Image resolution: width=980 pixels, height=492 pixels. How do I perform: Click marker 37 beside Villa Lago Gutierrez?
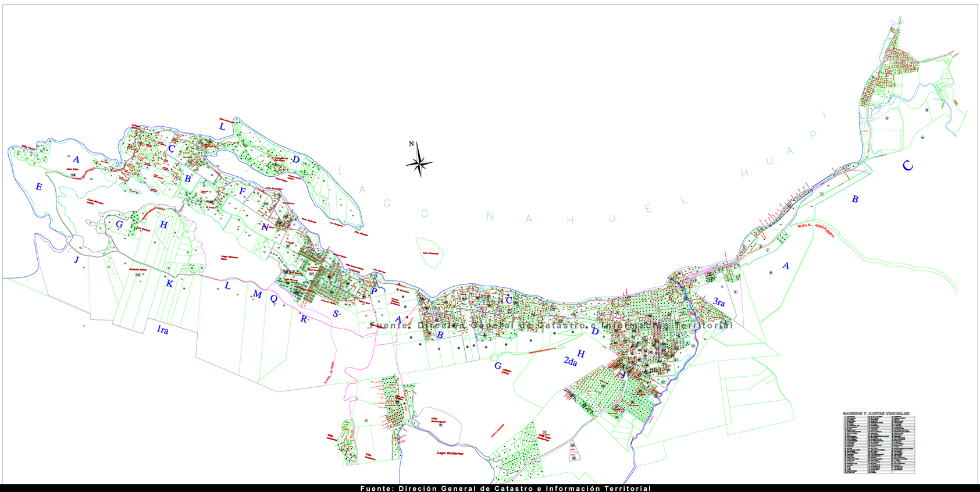pyautogui.click(x=544, y=433)
